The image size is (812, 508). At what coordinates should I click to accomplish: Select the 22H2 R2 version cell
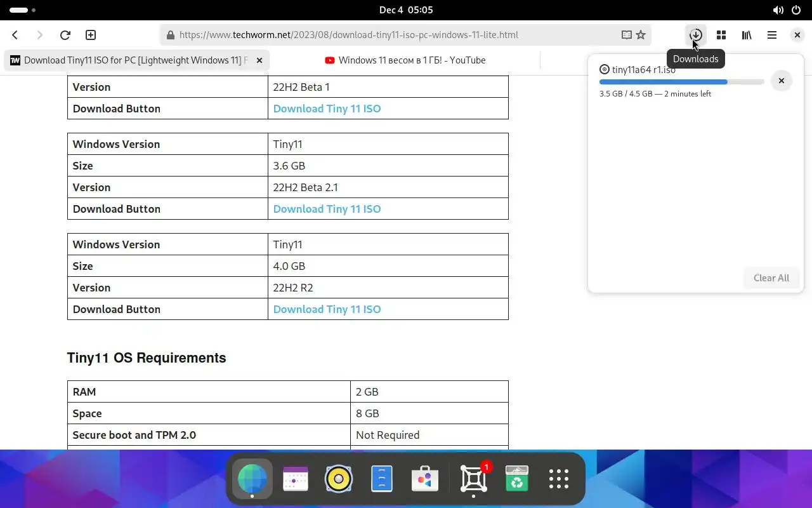388,288
